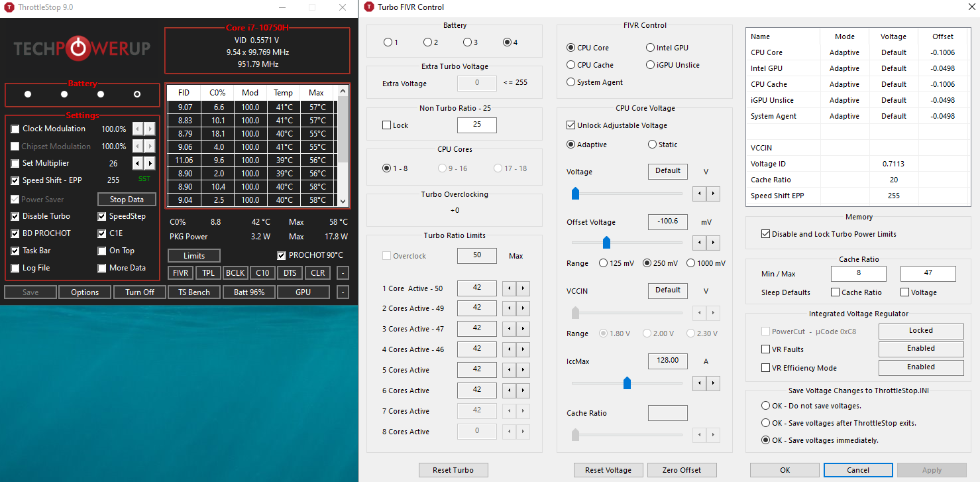This screenshot has width=980, height=482.
Task: Open the TPL settings button
Action: point(208,273)
